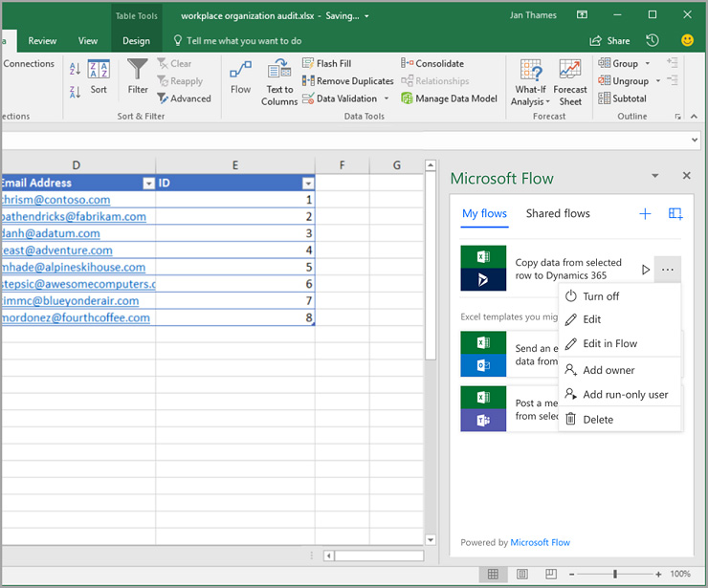Choose Edit in Flow menu entry
This screenshot has height=588, width=708.
620,343
